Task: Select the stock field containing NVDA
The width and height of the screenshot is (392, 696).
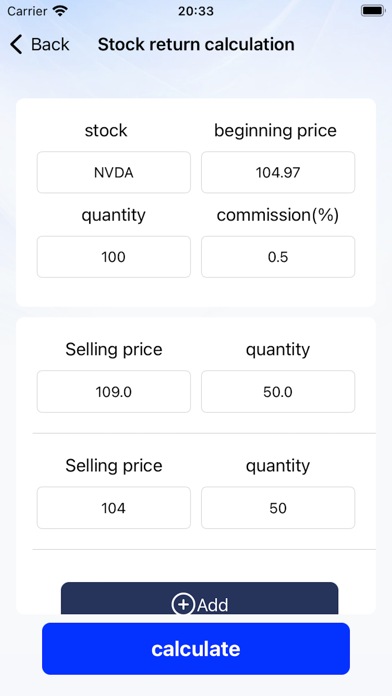Action: click(x=114, y=172)
